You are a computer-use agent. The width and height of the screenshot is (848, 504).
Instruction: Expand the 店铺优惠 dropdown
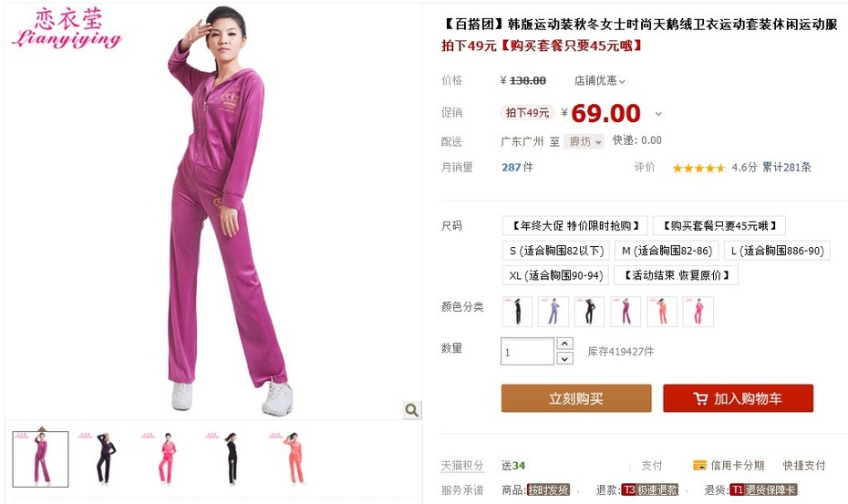[x=600, y=80]
